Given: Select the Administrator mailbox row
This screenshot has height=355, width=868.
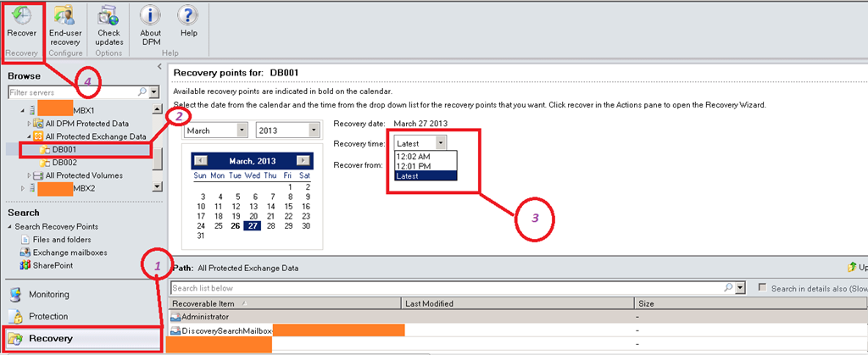Looking at the screenshot, I should click(517, 317).
